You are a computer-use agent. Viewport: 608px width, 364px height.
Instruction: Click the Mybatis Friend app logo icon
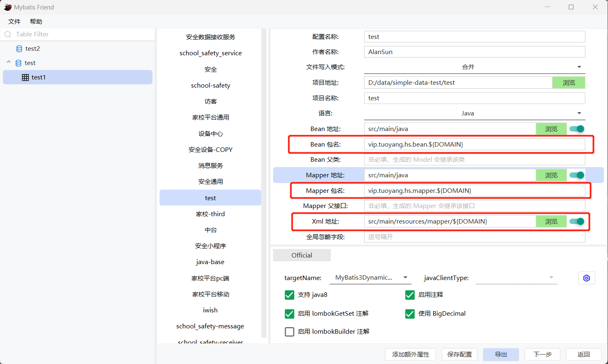tap(8, 7)
